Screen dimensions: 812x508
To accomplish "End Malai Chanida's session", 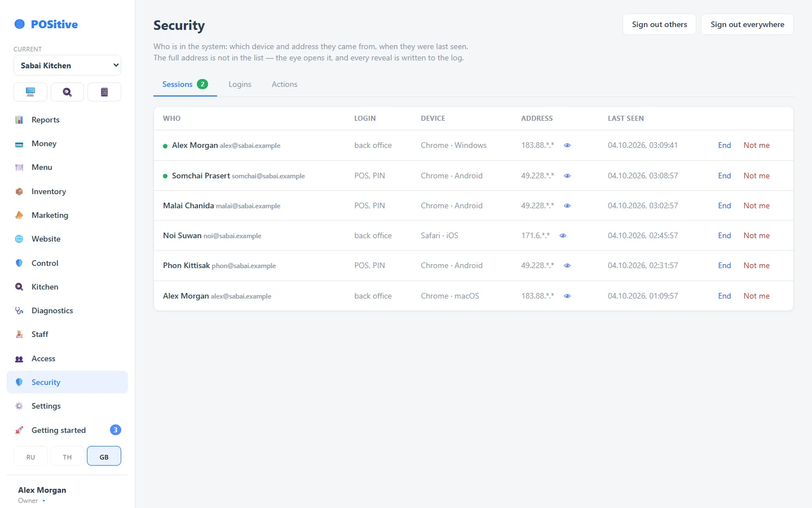I will (725, 205).
